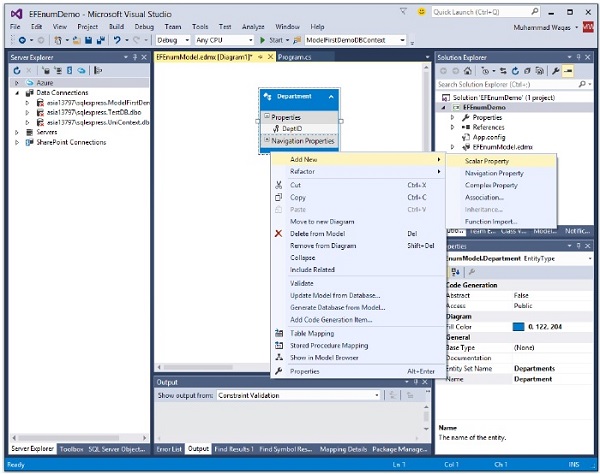Click the Undo arrow icon
This screenshot has width=600, height=474.
click(x=117, y=40)
